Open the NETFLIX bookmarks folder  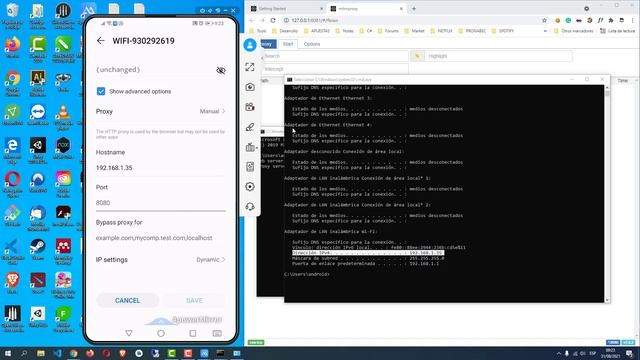click(x=442, y=31)
